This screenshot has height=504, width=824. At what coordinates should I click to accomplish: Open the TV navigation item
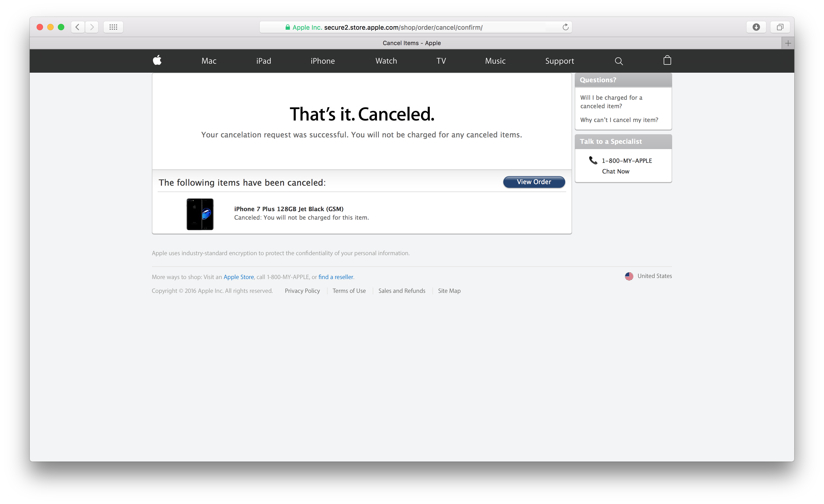[441, 61]
